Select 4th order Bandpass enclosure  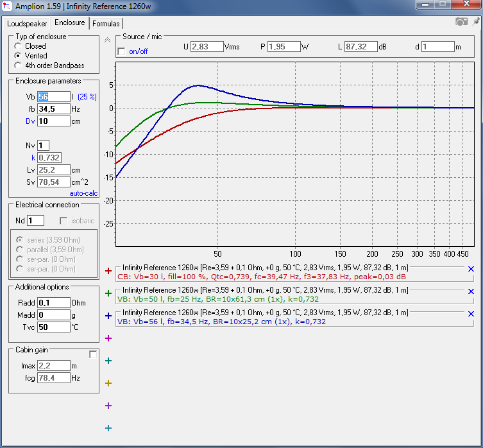(x=49, y=65)
